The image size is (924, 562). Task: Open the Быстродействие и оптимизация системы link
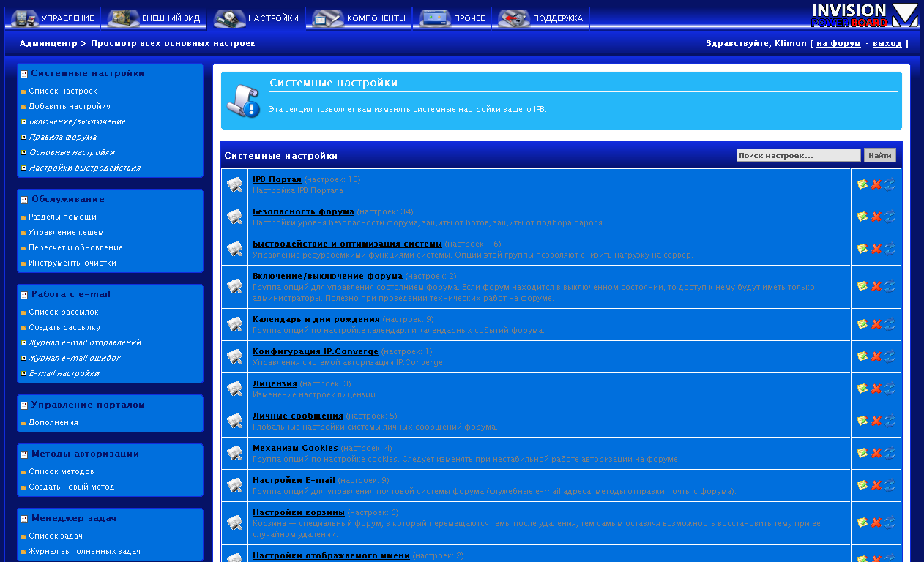click(347, 244)
